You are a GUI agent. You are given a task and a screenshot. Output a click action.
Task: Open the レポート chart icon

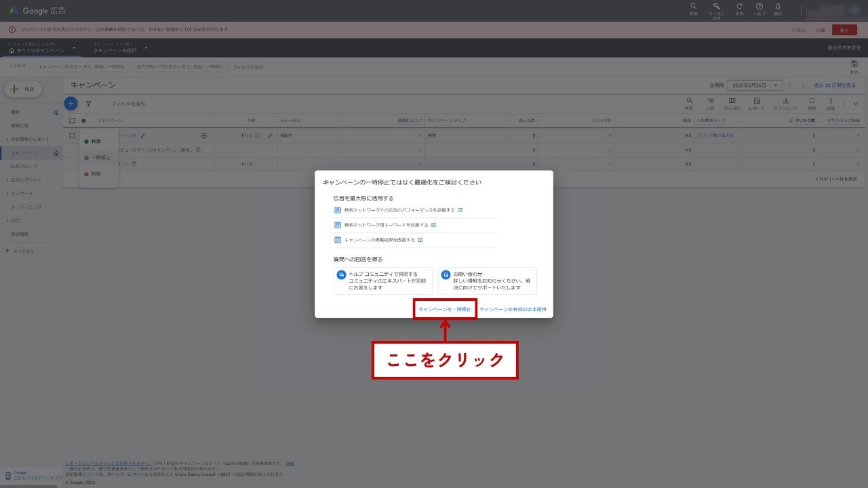pyautogui.click(x=757, y=101)
